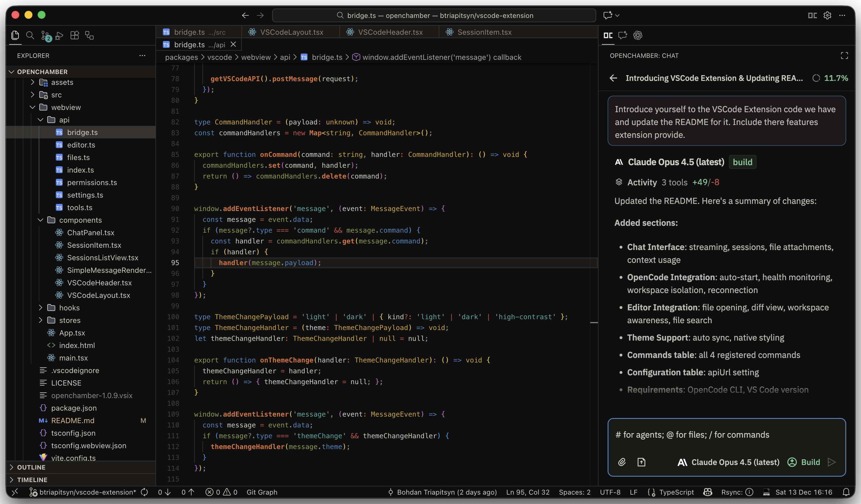Open Run and Debug view
Screen dimensions: 861x504
click(x=60, y=35)
